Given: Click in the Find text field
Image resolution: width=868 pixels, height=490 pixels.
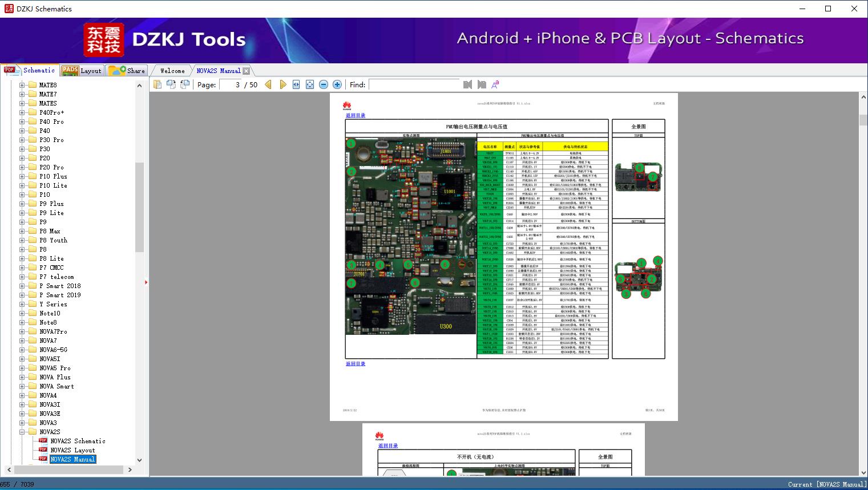Looking at the screenshot, I should coord(414,84).
